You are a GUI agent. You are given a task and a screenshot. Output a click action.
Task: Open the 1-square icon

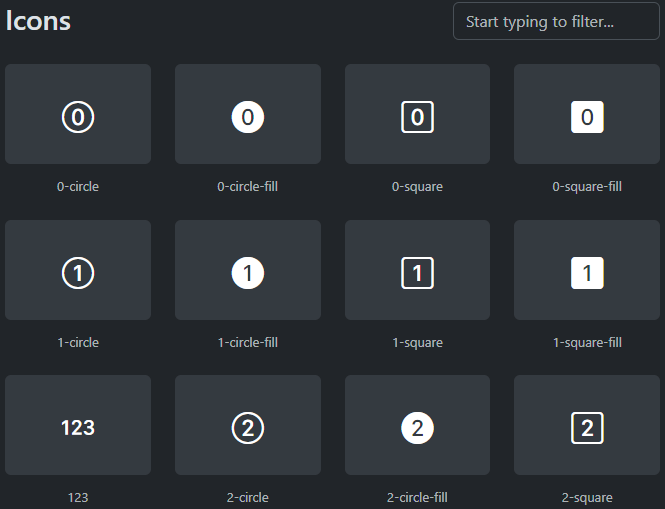pos(417,271)
